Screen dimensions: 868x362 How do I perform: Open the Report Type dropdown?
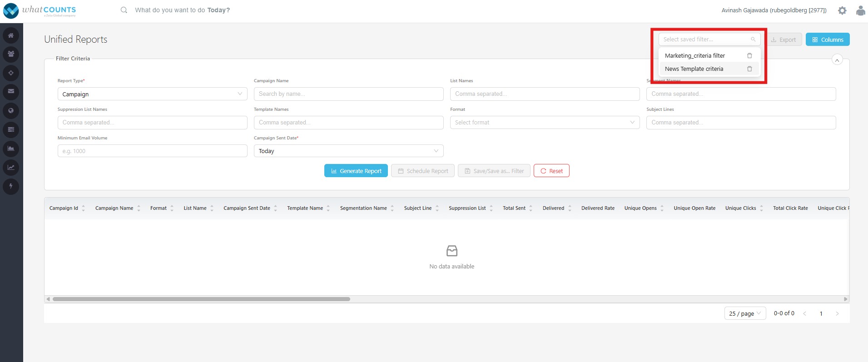click(x=152, y=94)
